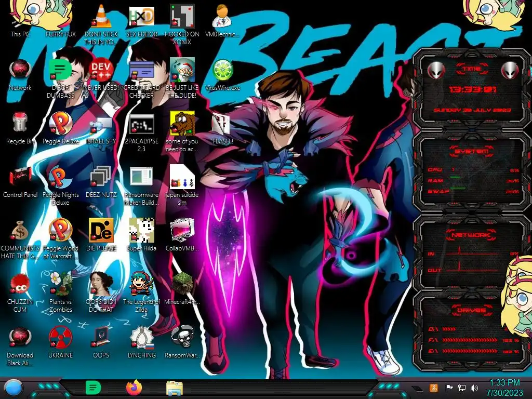
Task: Click the volume speaker tray icon
Action: [x=474, y=388]
